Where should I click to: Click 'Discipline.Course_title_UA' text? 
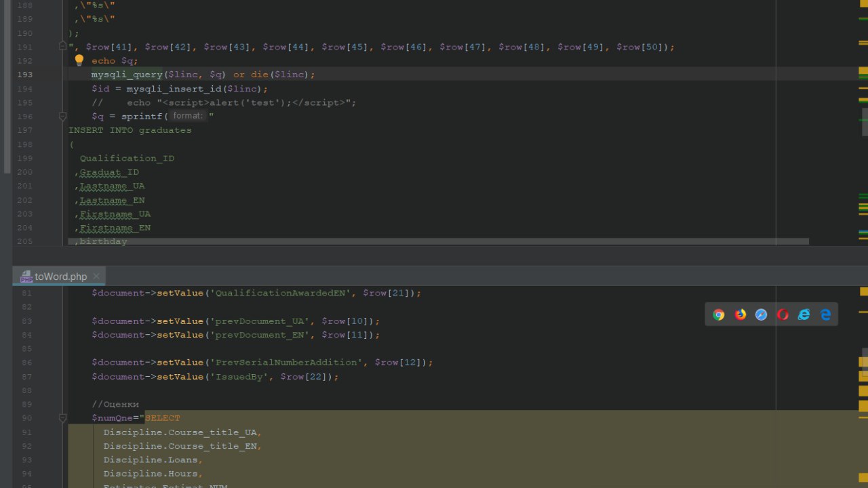pos(180,432)
